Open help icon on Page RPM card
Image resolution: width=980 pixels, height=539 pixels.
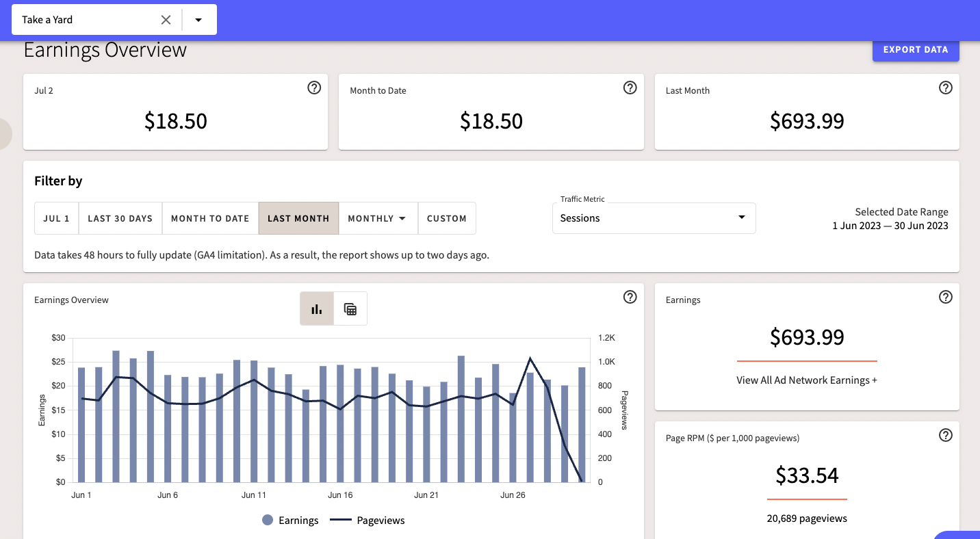point(946,435)
